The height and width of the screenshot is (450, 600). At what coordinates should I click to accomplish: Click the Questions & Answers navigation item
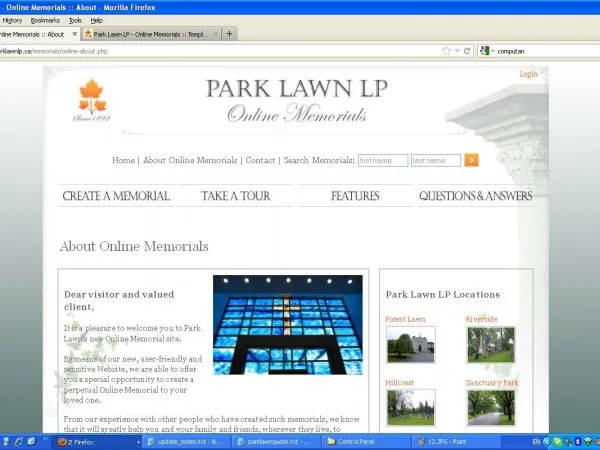[x=475, y=196]
